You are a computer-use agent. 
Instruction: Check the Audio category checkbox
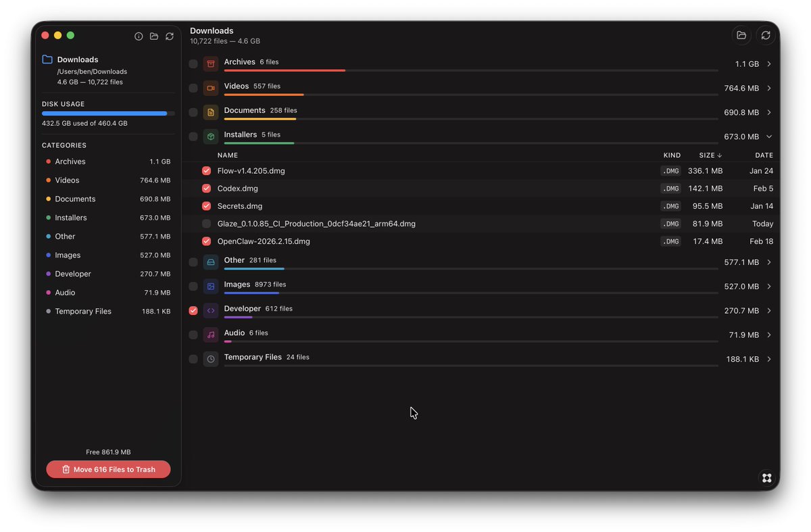coord(193,335)
